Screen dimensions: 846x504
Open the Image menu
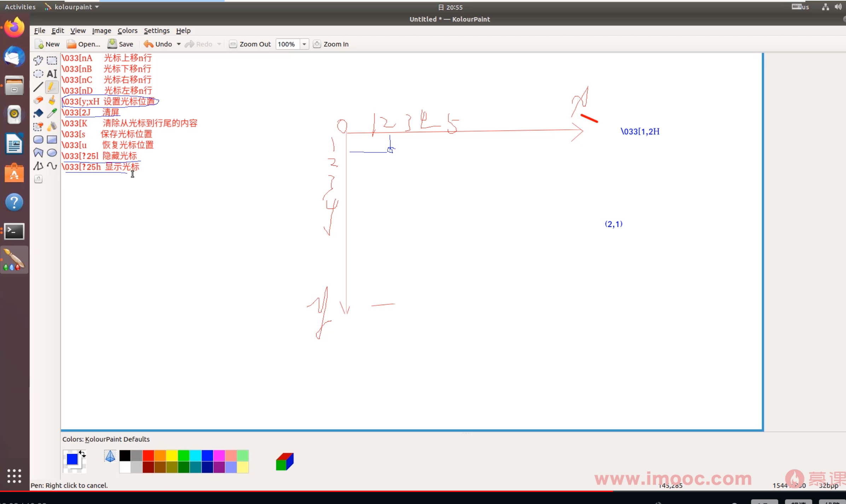click(x=102, y=31)
